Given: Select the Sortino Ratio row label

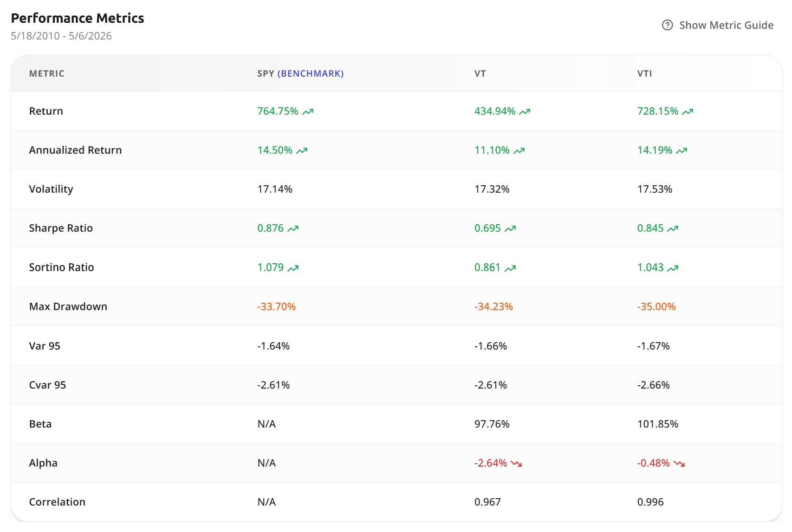Looking at the screenshot, I should coord(61,267).
